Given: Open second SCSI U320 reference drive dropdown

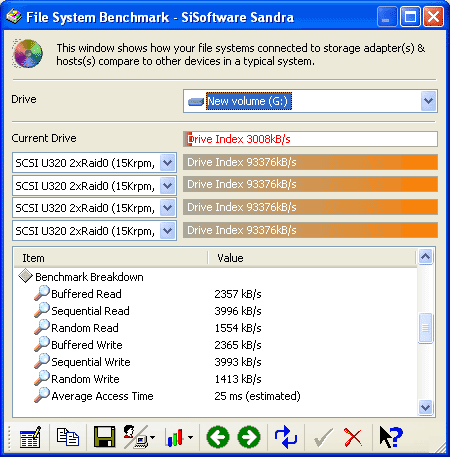Looking at the screenshot, I should pos(168,186).
